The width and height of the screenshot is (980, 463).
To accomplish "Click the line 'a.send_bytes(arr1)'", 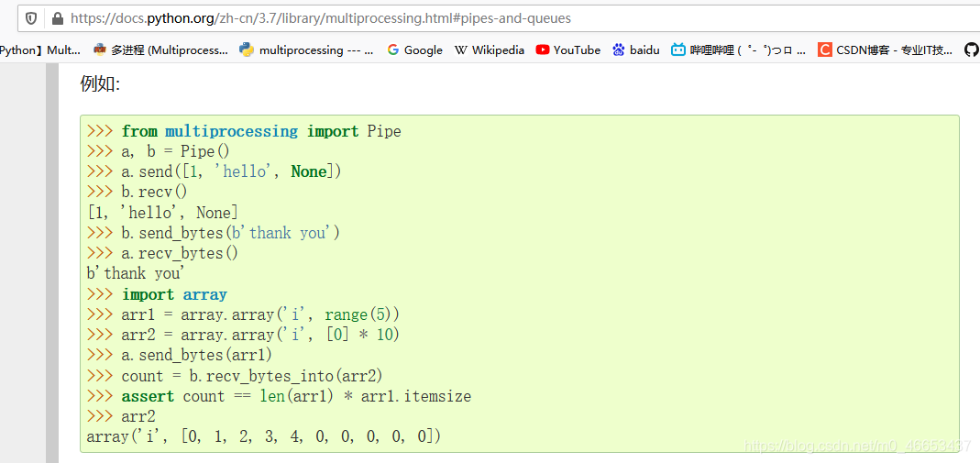I will point(180,355).
